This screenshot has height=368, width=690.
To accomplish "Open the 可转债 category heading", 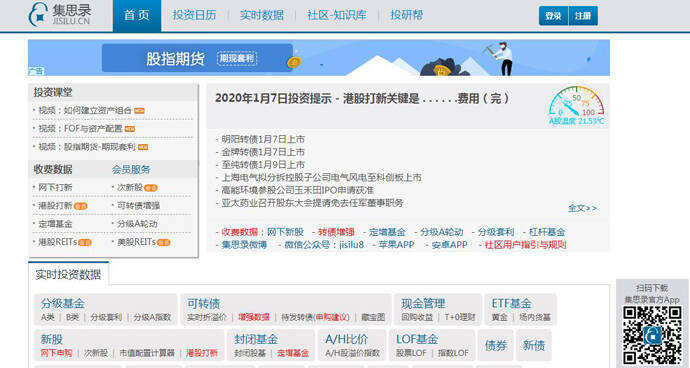I will [x=203, y=304].
